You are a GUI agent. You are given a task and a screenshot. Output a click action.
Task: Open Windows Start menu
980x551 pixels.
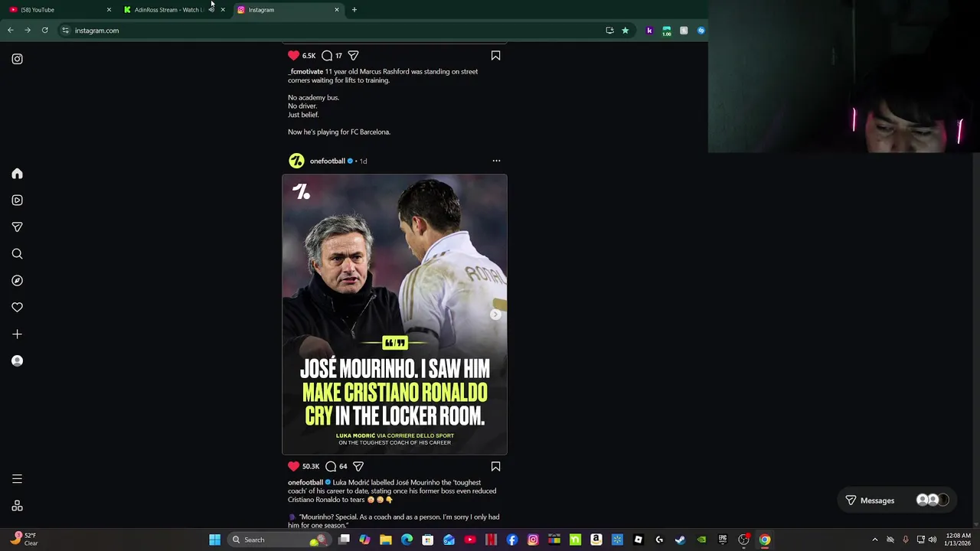tap(215, 540)
